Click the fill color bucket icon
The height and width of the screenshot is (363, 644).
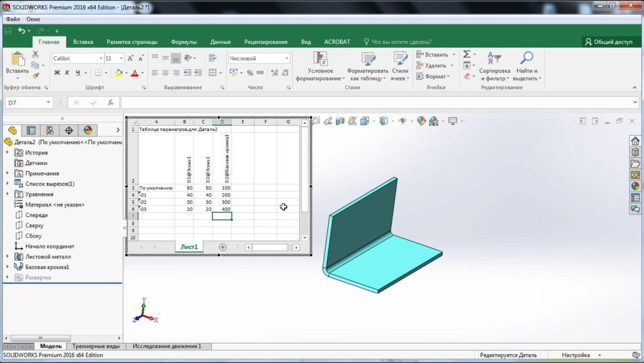click(x=119, y=73)
